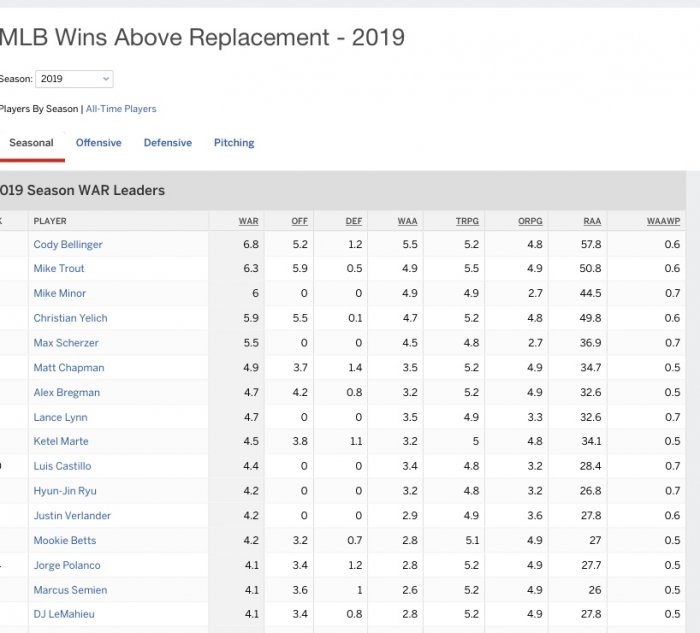This screenshot has height=633, width=700.
Task: Open the All-Time Players link
Action: [121, 109]
